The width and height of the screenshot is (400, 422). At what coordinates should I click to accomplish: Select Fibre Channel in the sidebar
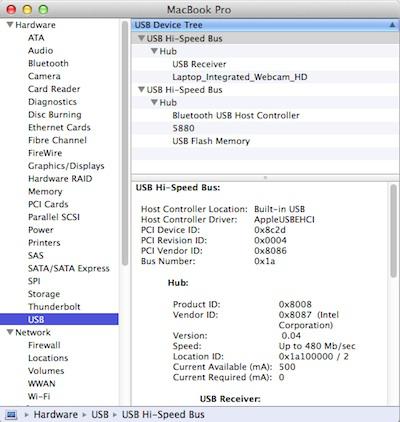(57, 140)
